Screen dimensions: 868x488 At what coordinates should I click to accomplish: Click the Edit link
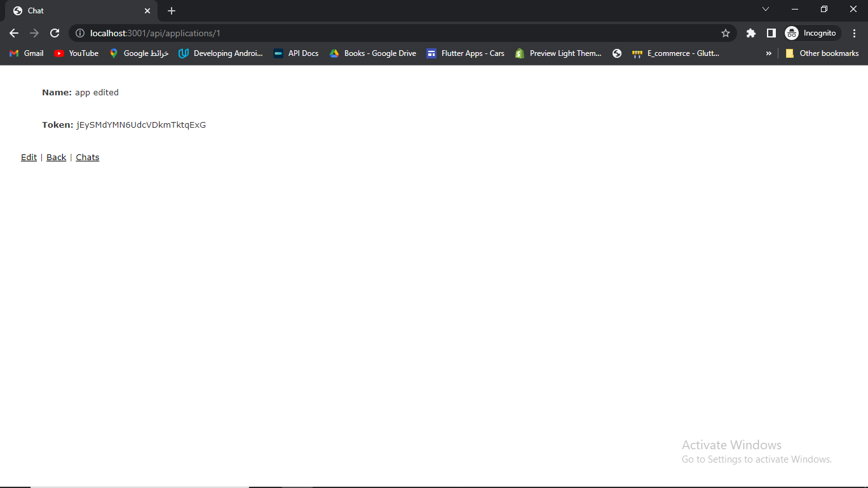(29, 157)
